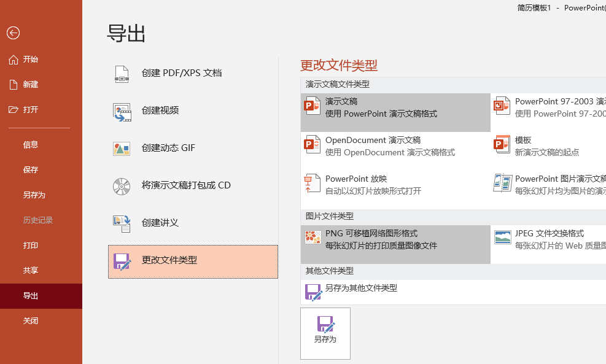Click the 演示文稿 PowerPoint format icon
The height and width of the screenshot is (364, 606).
[x=313, y=106]
